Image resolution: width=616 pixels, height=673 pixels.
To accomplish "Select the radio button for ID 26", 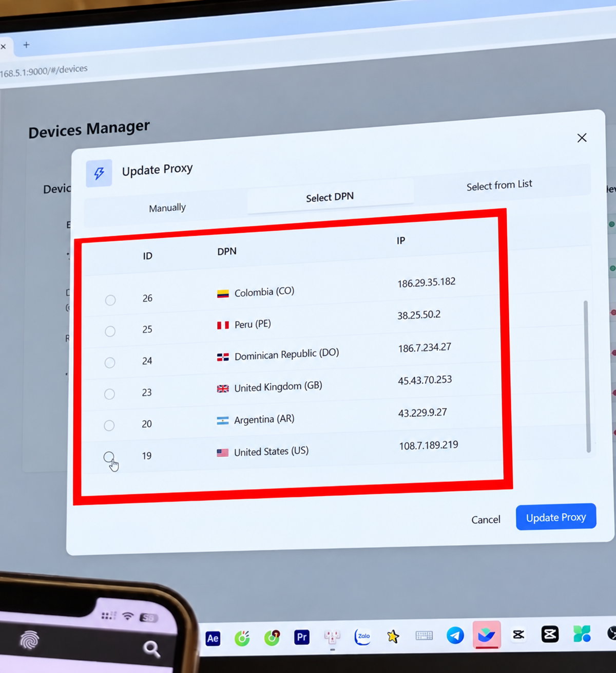I will (110, 300).
